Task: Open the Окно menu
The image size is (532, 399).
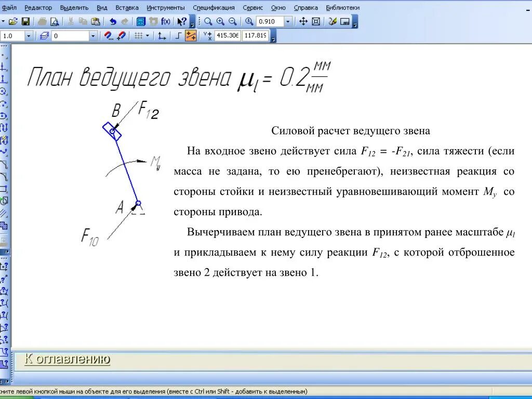Action: pos(278,7)
